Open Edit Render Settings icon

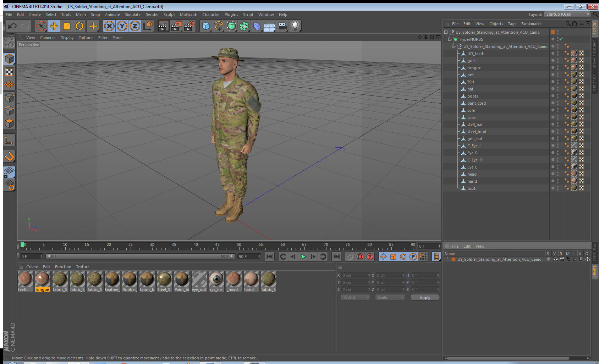click(189, 26)
